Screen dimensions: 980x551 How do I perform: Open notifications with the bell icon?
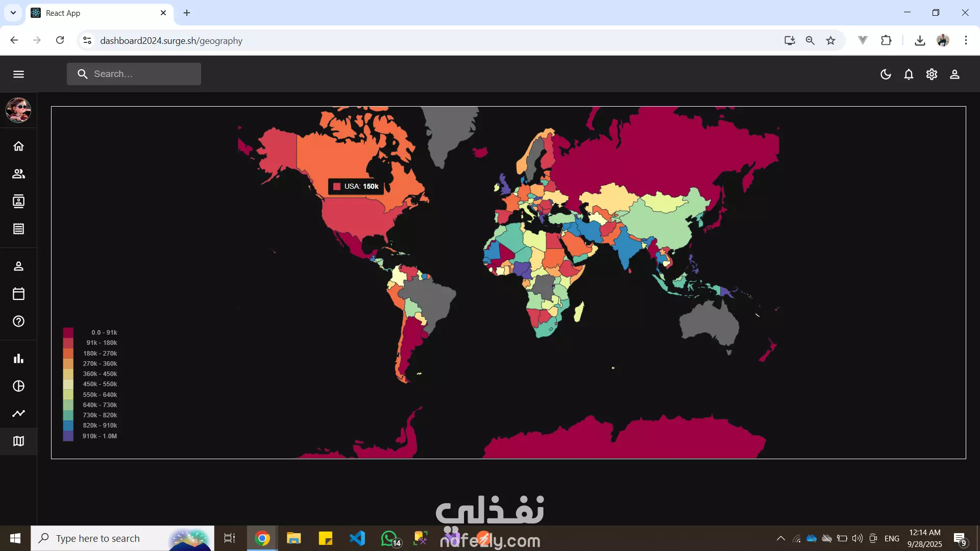909,74
